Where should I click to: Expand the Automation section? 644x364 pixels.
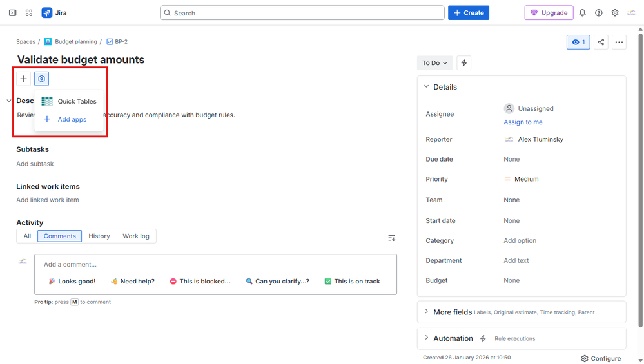point(426,338)
